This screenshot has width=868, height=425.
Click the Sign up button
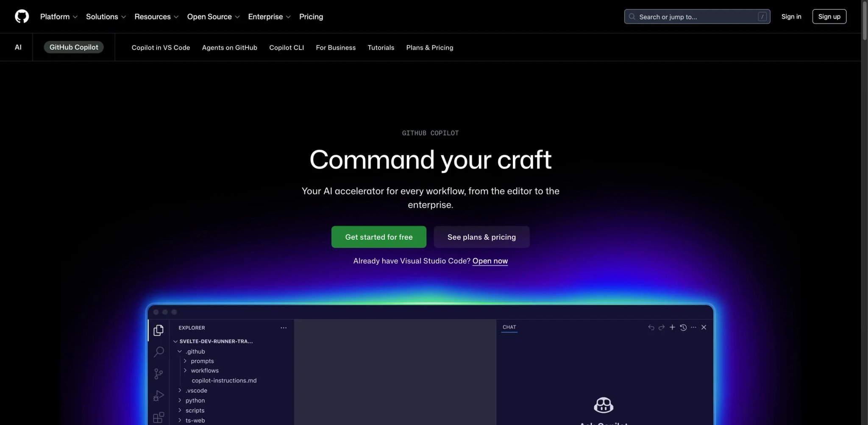(x=829, y=17)
